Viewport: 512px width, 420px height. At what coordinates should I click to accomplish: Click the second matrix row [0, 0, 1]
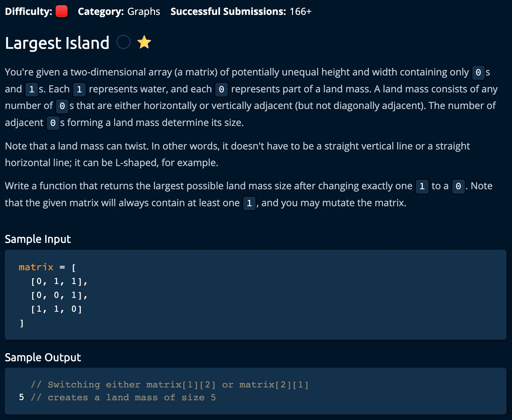click(x=59, y=295)
